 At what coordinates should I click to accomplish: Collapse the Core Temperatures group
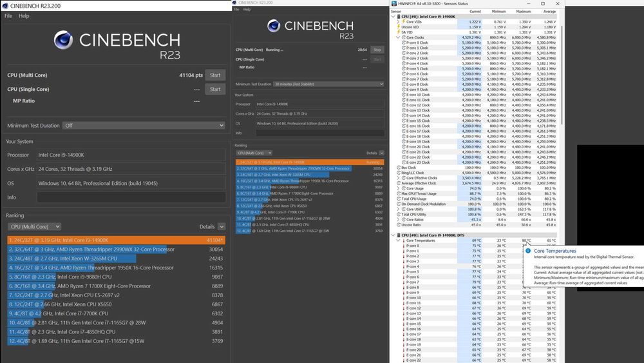pos(398,240)
